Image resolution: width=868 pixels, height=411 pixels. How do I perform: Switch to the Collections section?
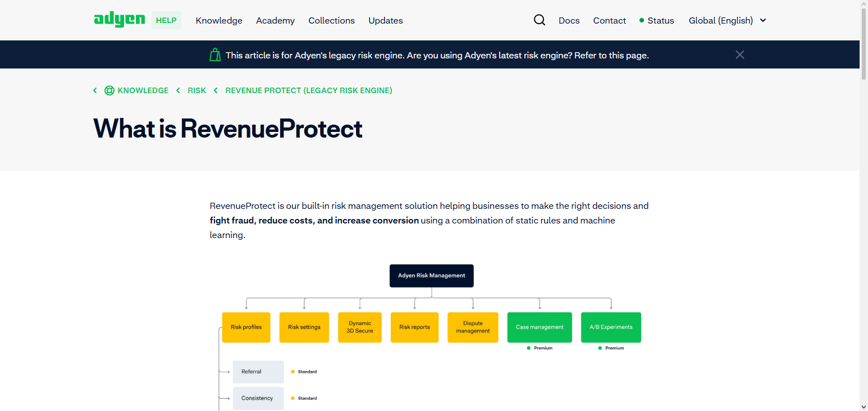pos(331,20)
